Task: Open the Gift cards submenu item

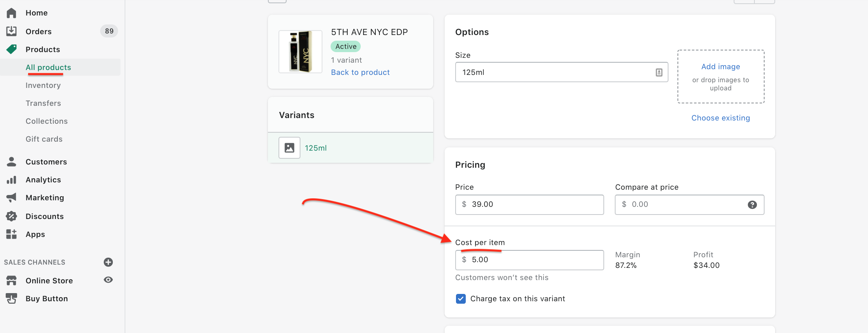Action: 44,139
